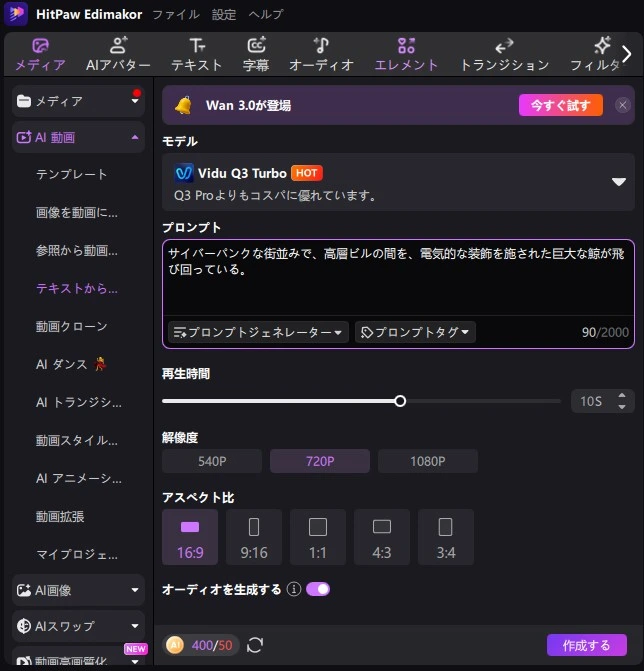Click the audio generation info icon
Viewport: 644px width, 671px height.
pos(294,589)
